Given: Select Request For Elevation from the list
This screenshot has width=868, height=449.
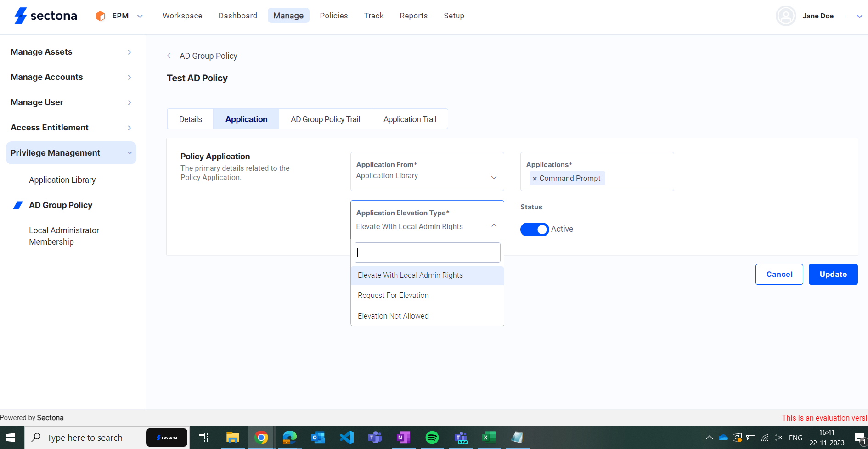Looking at the screenshot, I should [x=393, y=295].
